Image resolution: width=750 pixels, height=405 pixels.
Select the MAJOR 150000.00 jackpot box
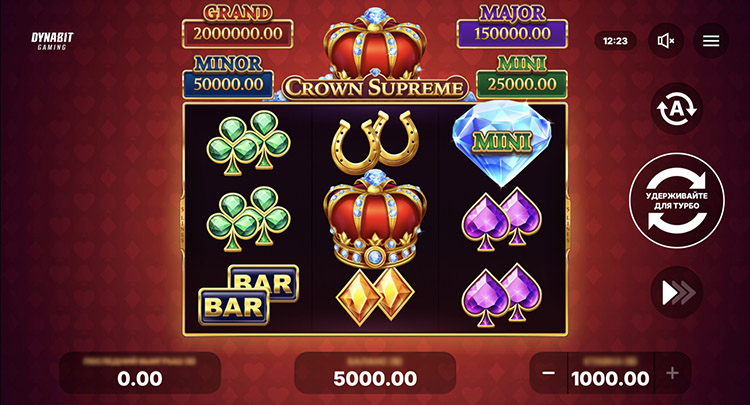(512, 26)
